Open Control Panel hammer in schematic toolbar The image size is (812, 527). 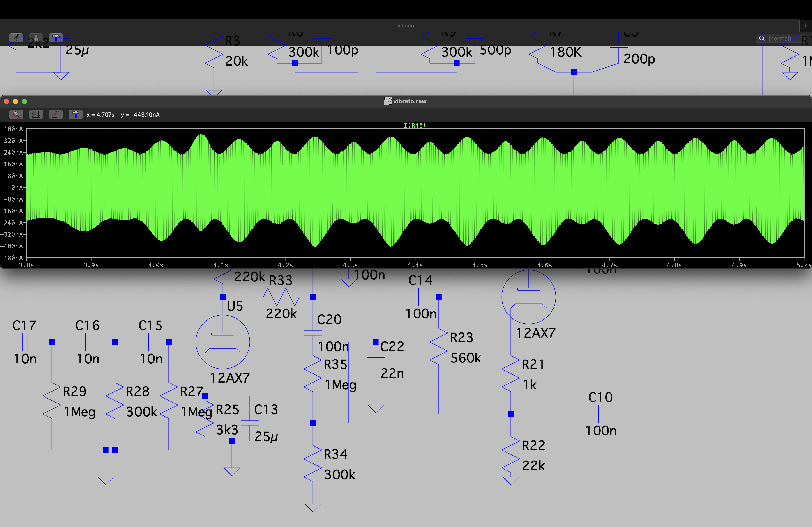[56, 38]
